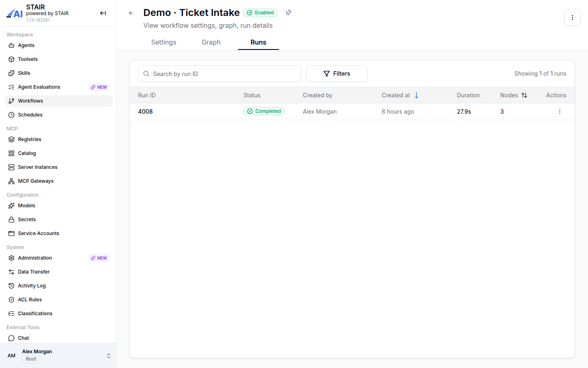Viewport: 588px width, 368px height.
Task: Open the Filters dropdown
Action: tap(337, 74)
